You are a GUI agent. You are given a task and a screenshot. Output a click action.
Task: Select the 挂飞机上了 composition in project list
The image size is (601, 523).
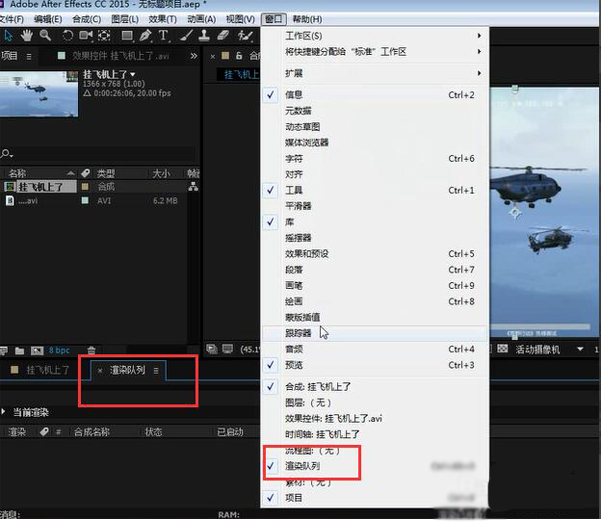click(x=44, y=186)
